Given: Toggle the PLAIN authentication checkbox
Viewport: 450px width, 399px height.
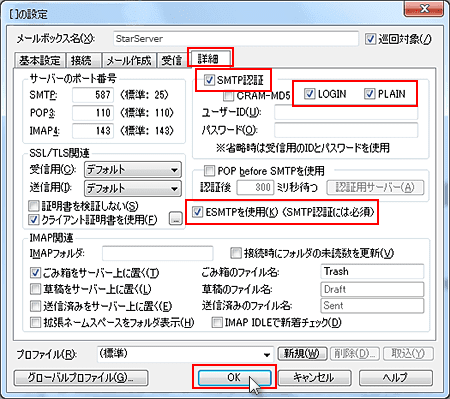Looking at the screenshot, I should pos(369,94).
